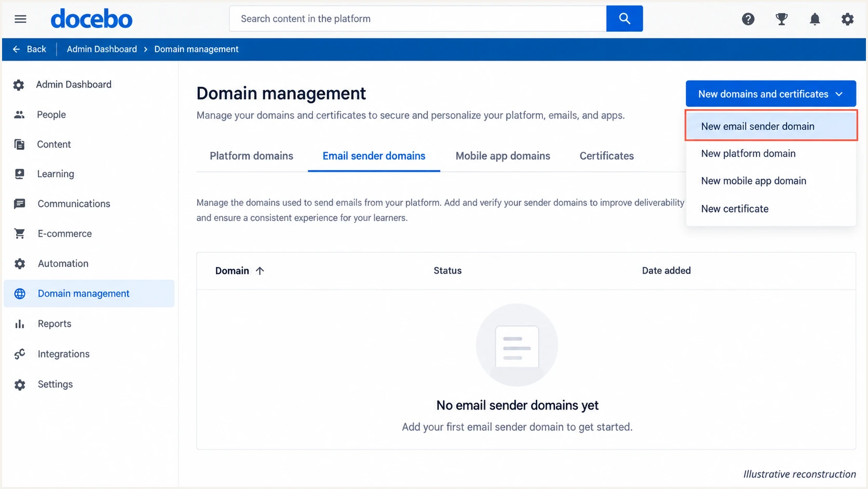868x489 pixels.
Task: Choose New mobile app domain
Action: pos(771,181)
